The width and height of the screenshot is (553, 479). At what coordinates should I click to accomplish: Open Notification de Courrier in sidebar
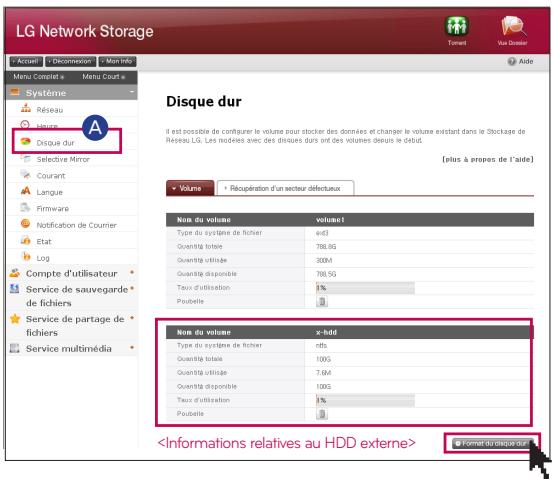(77, 225)
